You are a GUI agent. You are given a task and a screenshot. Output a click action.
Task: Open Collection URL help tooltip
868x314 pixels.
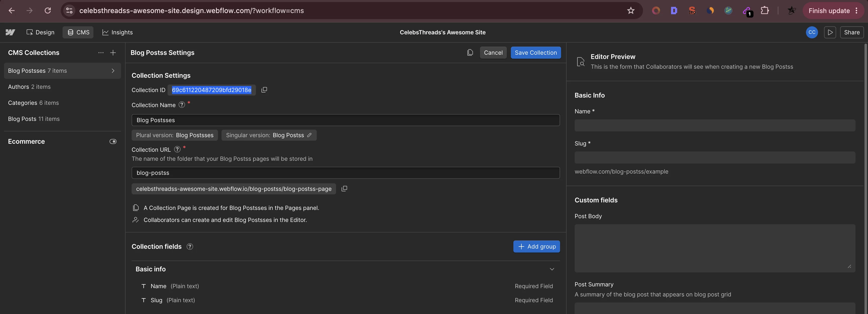point(177,149)
